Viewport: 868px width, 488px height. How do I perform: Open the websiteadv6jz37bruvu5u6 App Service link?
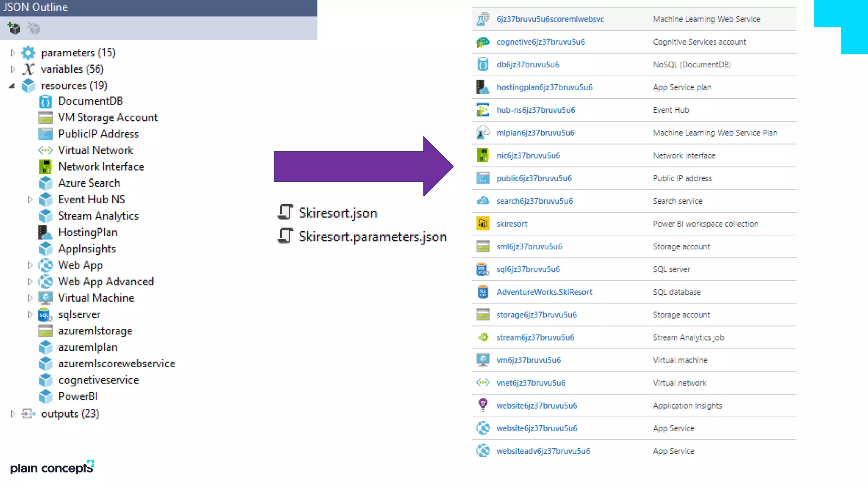click(543, 451)
